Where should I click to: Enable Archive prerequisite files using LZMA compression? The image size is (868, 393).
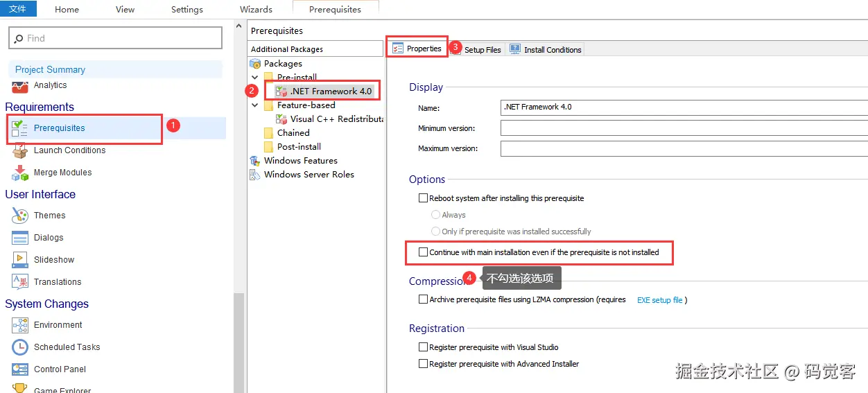point(423,300)
